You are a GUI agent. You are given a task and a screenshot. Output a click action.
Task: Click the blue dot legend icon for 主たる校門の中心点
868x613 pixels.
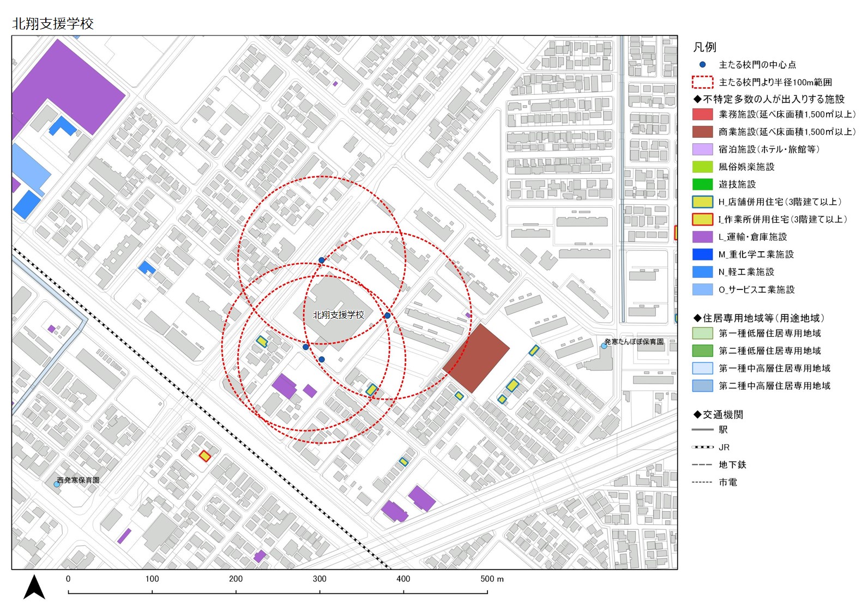[x=702, y=64]
